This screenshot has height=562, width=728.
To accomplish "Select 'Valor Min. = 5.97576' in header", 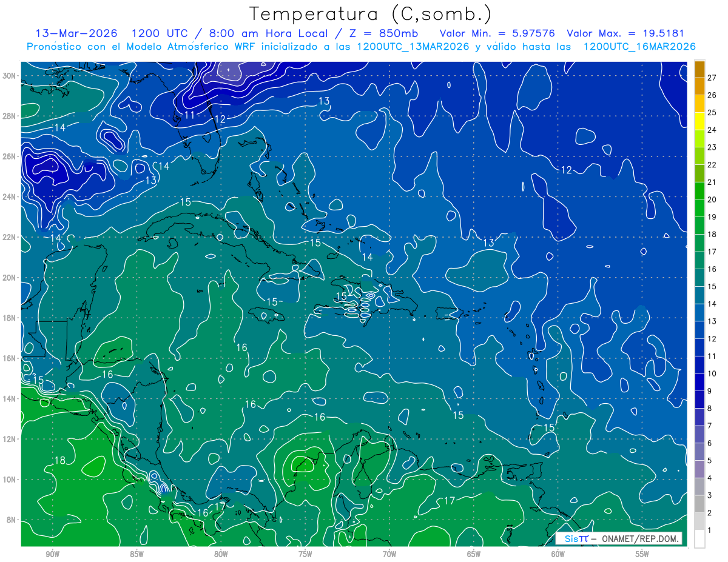I will click(x=498, y=33).
